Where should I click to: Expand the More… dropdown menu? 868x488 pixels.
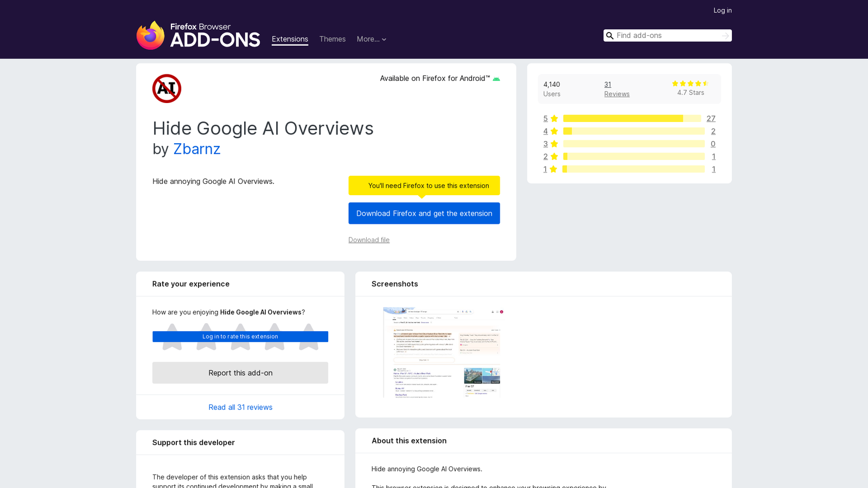(372, 39)
